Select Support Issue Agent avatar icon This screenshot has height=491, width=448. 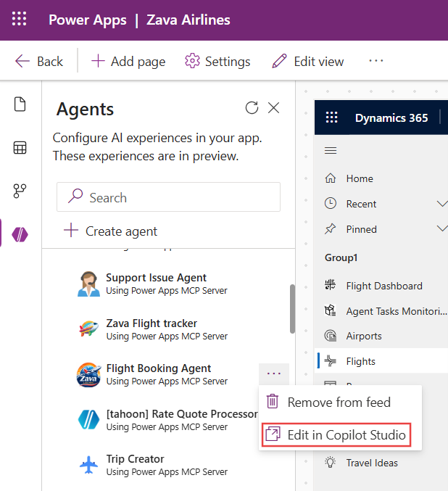click(x=89, y=284)
